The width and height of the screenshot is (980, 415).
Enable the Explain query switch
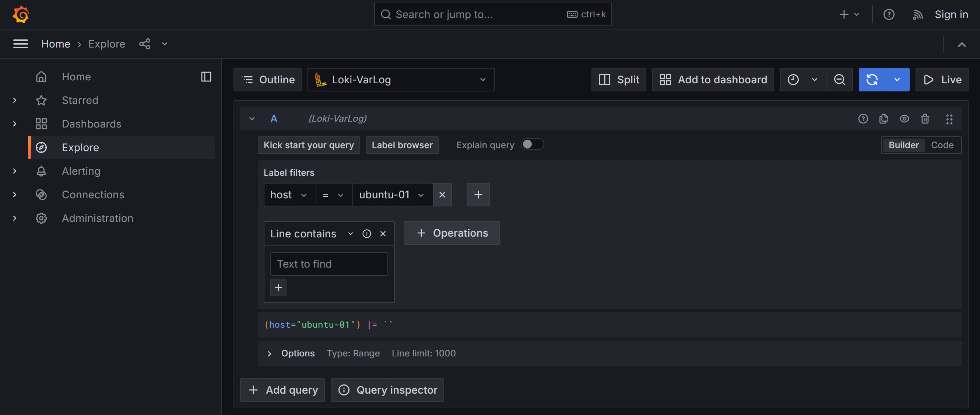tap(532, 144)
